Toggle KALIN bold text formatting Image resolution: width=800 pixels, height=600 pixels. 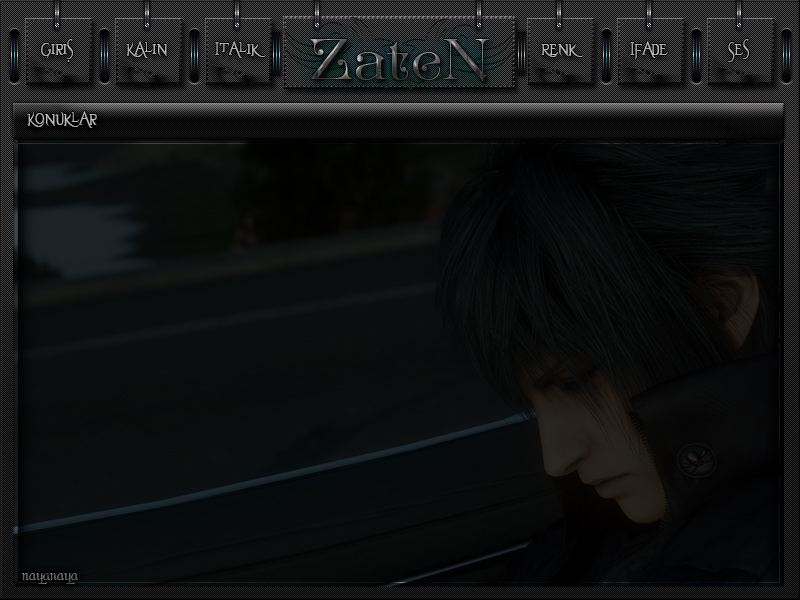pyautogui.click(x=147, y=50)
